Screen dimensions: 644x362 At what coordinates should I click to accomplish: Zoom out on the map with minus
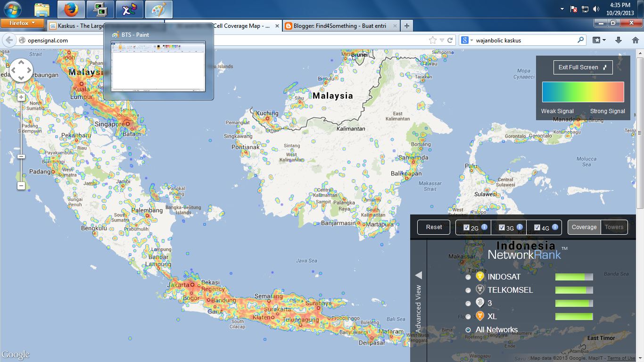coord(21,186)
